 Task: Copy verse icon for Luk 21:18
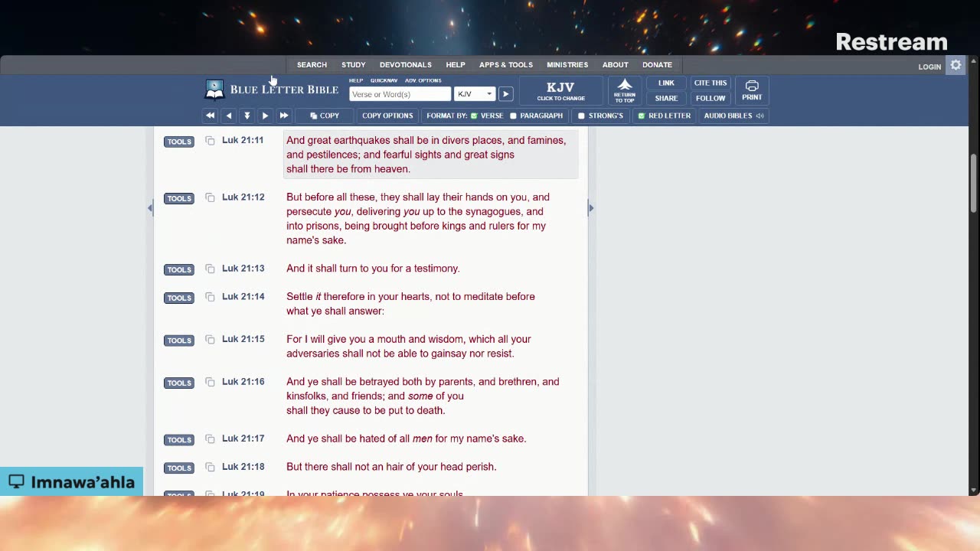210,468
